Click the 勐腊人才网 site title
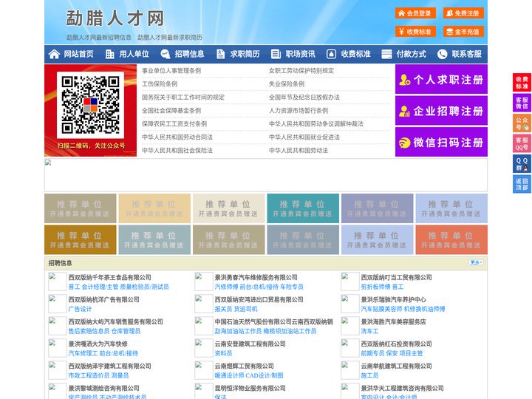This screenshot has width=532, height=399. tap(115, 18)
